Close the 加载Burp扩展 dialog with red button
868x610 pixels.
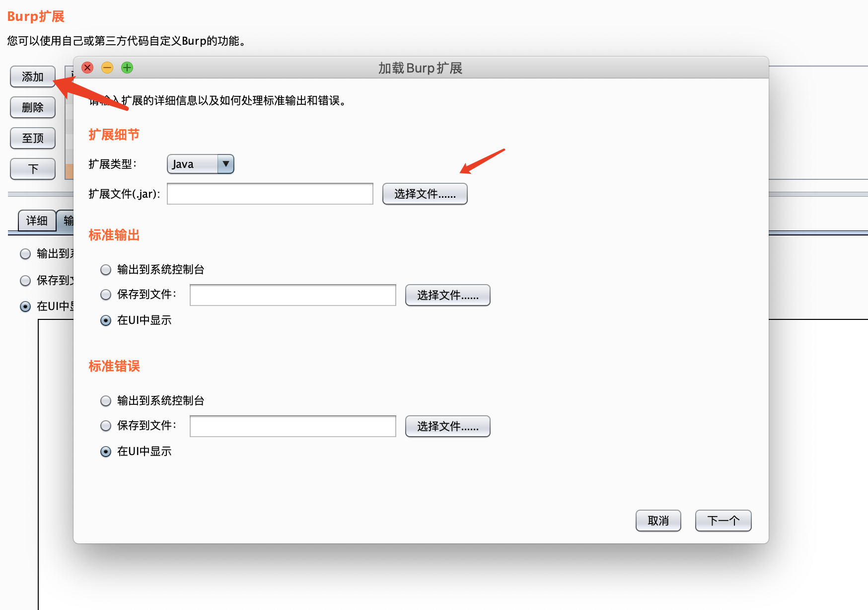(87, 68)
